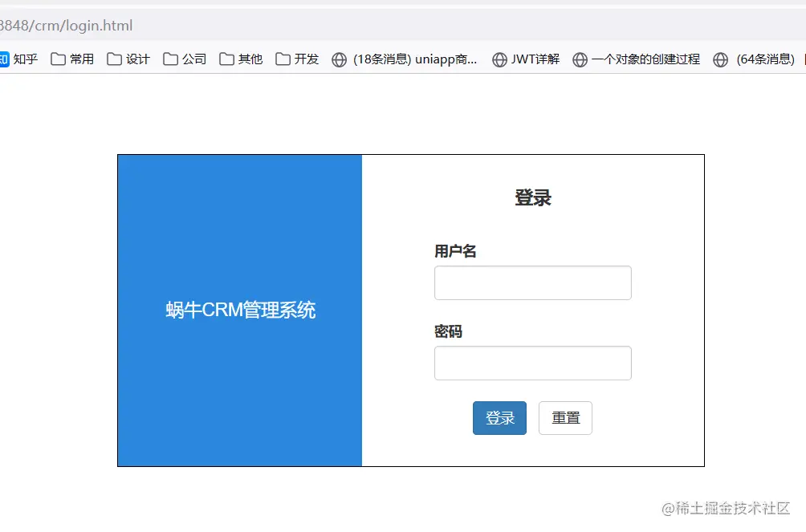Image resolution: width=806 pixels, height=532 pixels.
Task: Open the 公司 bookmarks folder
Action: click(x=185, y=59)
